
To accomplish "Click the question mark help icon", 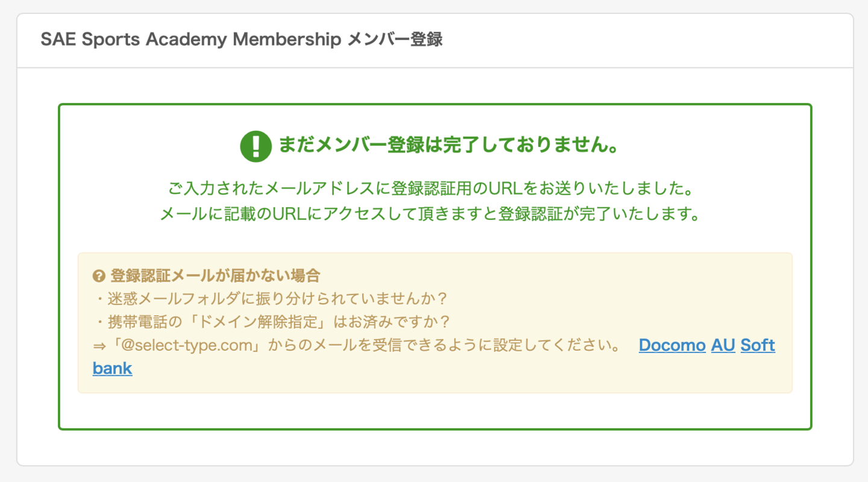I will (x=99, y=277).
